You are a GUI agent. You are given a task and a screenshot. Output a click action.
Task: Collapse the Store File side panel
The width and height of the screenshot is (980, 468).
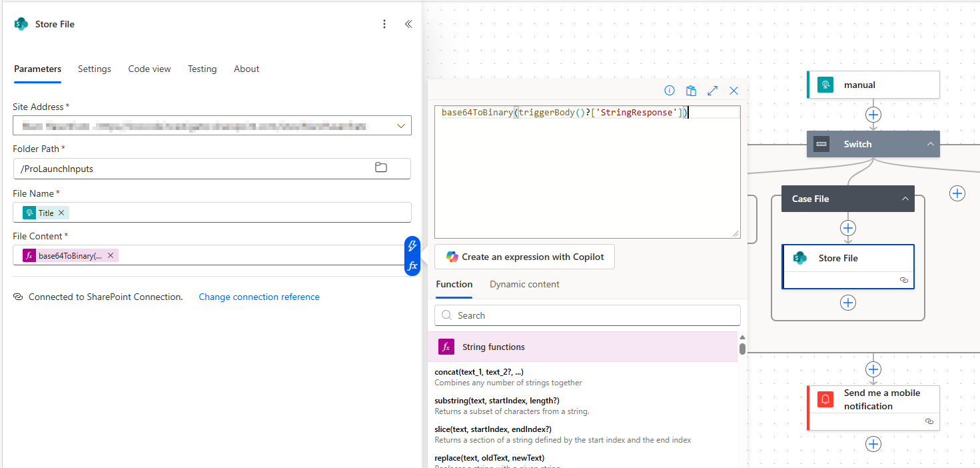point(408,24)
